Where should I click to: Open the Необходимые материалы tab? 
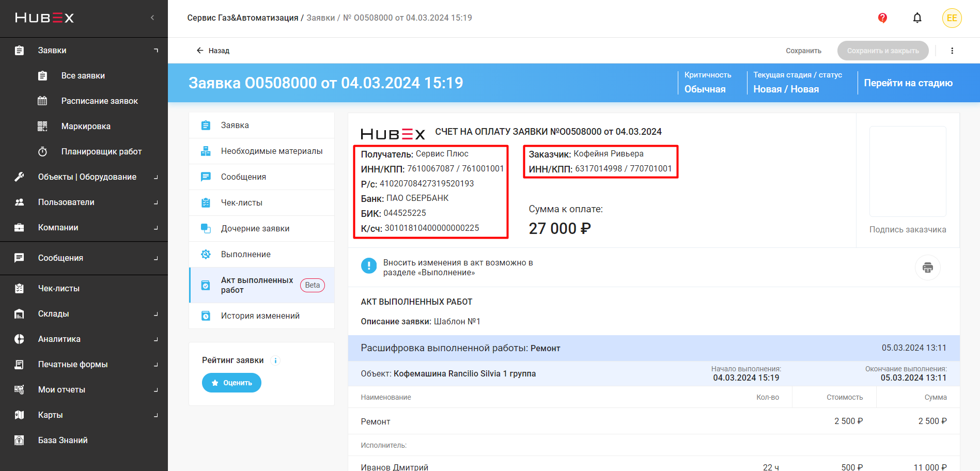271,151
